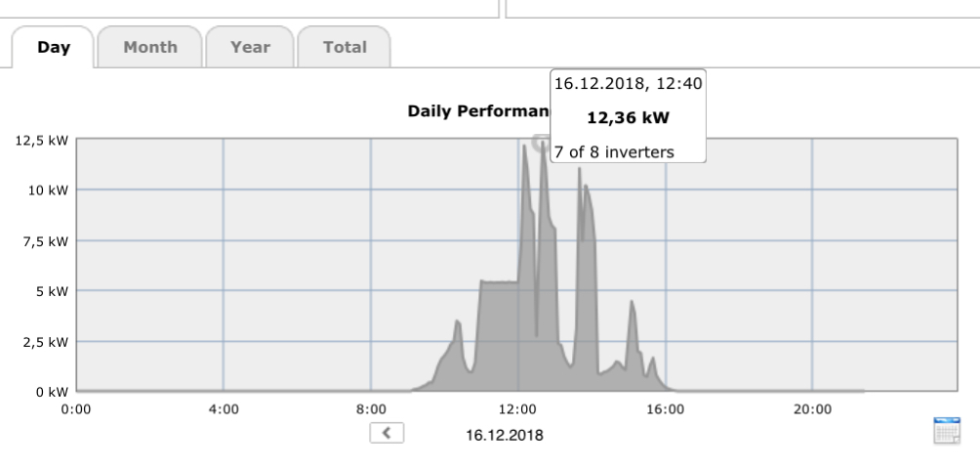Click the 12:00 x-axis time label
This screenshot has height=469, width=980.
coord(518,408)
